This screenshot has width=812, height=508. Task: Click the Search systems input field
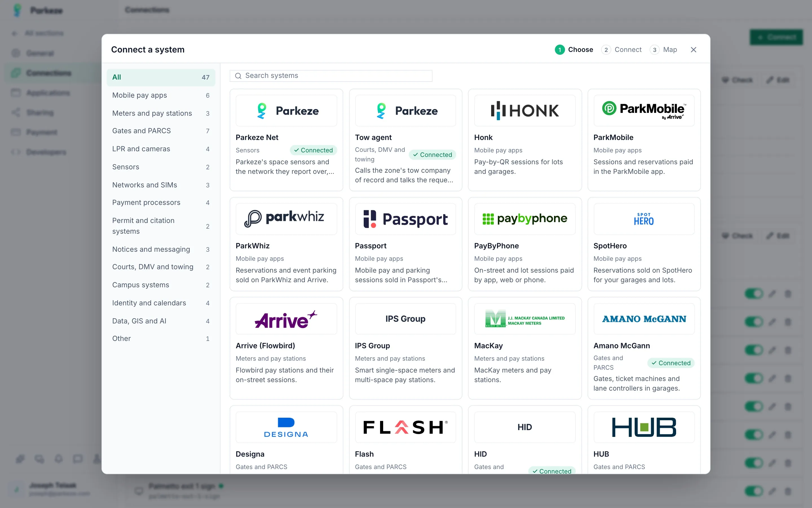(331, 76)
